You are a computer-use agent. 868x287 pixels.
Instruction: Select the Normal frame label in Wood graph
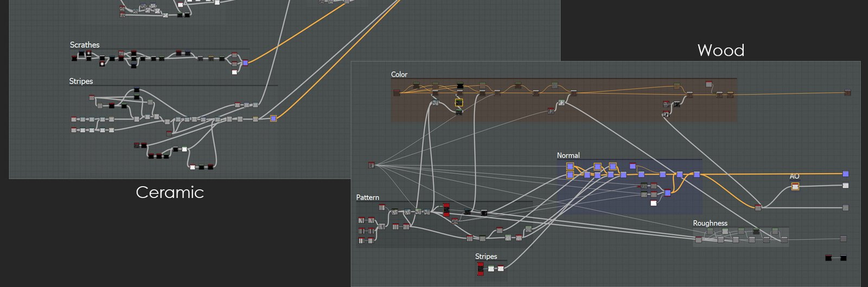568,155
